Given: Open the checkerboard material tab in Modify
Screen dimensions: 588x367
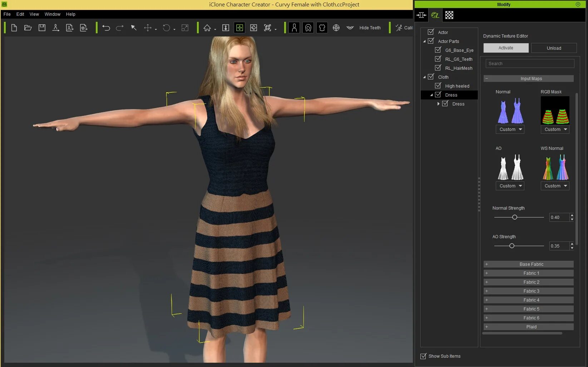Looking at the screenshot, I should point(449,15).
